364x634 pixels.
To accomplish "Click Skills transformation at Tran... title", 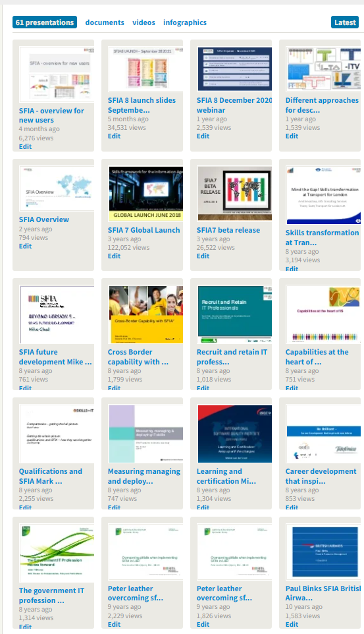I will click(322, 237).
